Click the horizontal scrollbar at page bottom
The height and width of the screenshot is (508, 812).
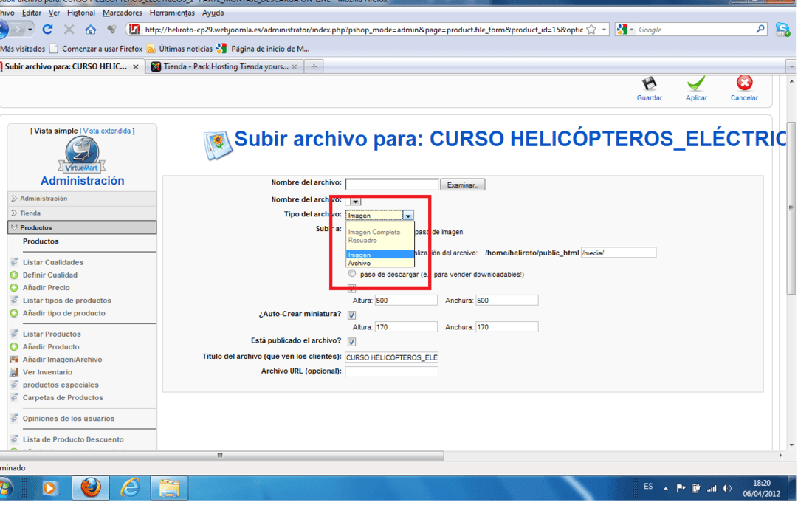click(x=221, y=456)
